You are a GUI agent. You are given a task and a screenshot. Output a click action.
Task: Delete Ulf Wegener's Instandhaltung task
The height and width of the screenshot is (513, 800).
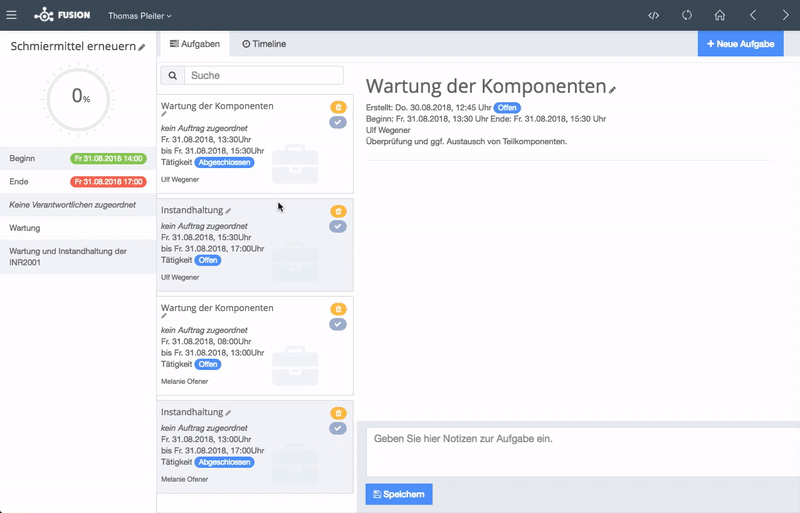click(x=338, y=211)
